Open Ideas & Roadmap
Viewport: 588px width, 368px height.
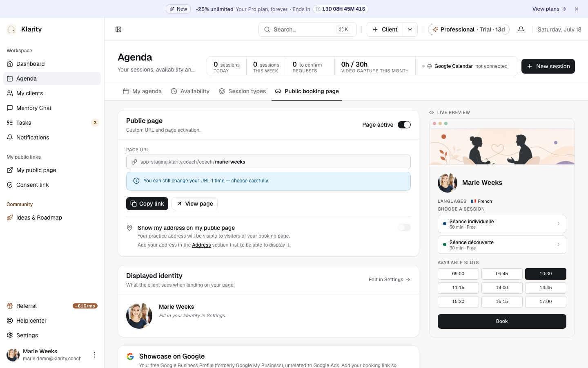click(x=52, y=218)
